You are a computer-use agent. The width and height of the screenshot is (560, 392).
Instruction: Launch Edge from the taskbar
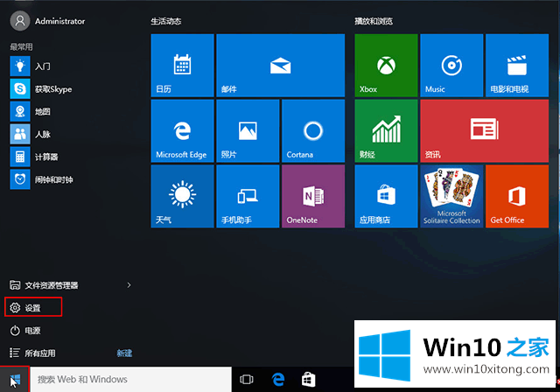point(278,379)
